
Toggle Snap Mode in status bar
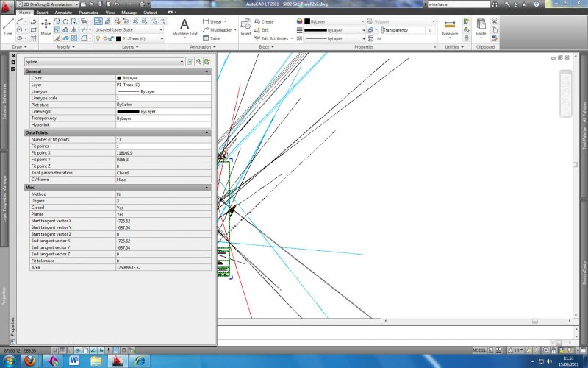(54, 350)
